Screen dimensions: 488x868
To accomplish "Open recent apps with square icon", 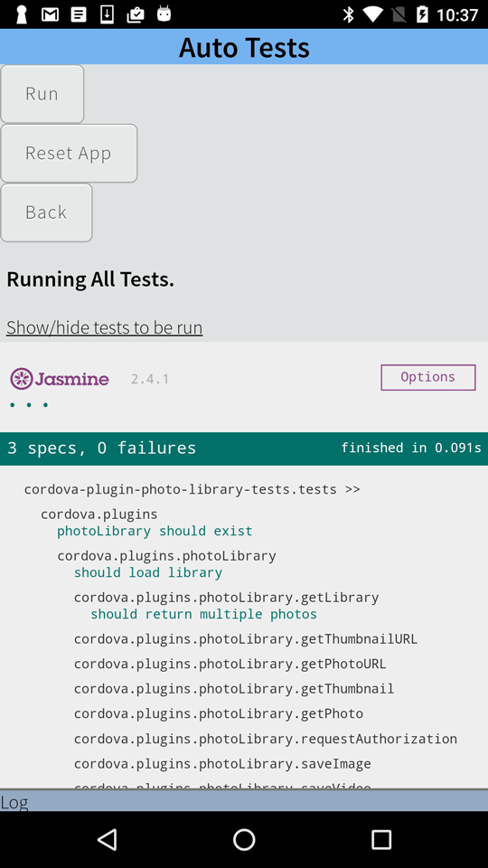I will pos(381,839).
